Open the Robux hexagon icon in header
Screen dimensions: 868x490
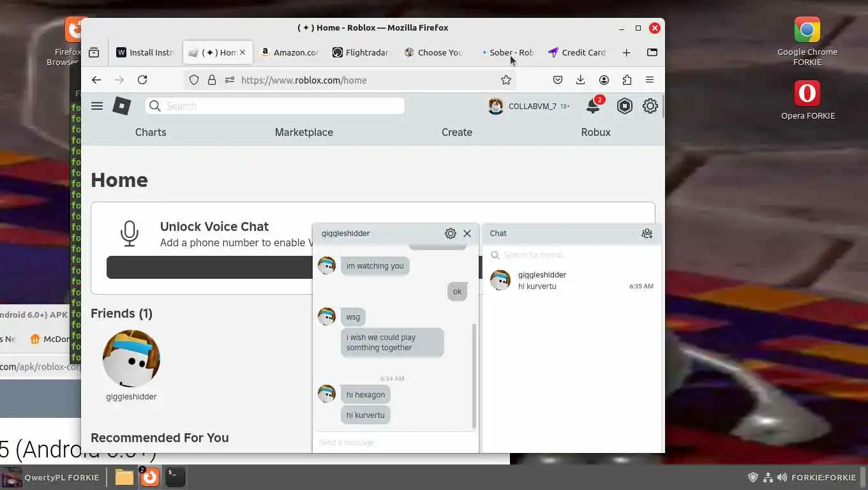(x=625, y=106)
